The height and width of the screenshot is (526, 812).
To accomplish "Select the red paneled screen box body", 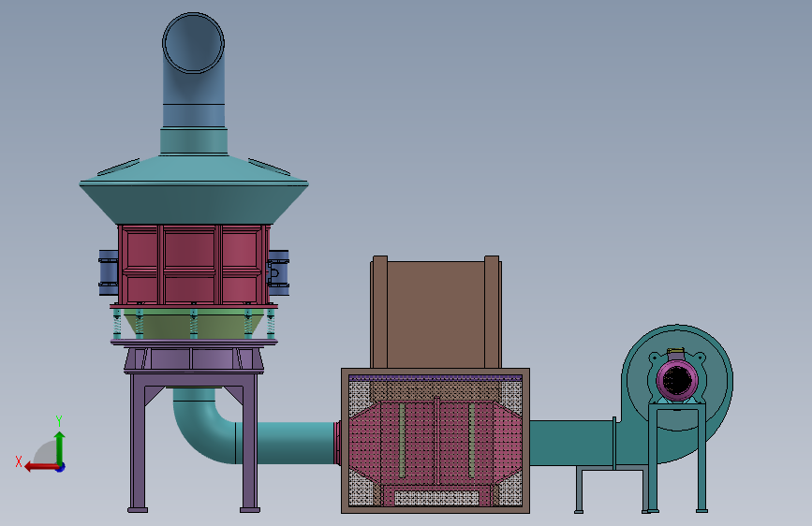I will (x=194, y=265).
